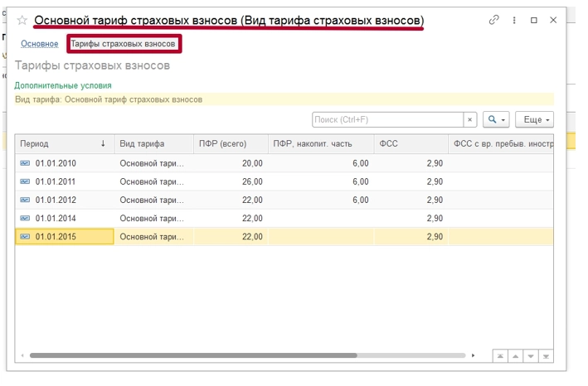Open the three-dot window options menu
Image resolution: width=588 pixels, height=386 pixels.
tap(514, 20)
